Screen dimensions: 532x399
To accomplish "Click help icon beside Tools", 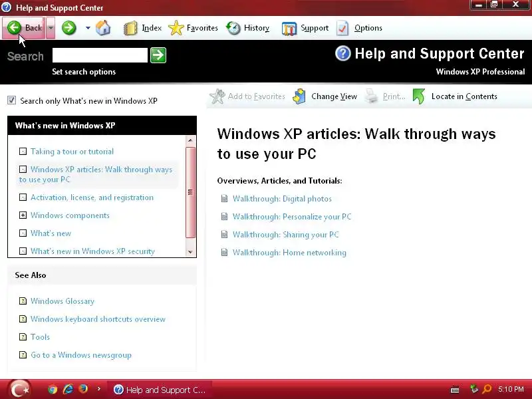I will click(x=23, y=337).
